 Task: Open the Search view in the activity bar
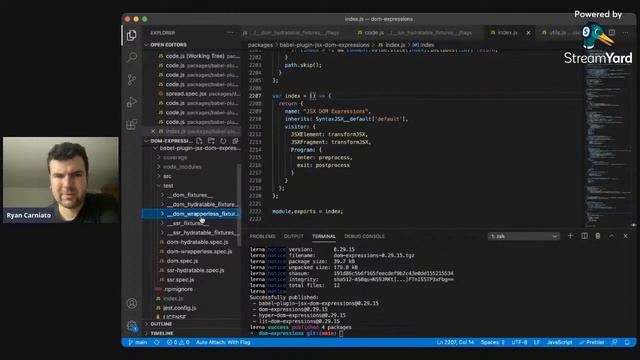coord(131,57)
